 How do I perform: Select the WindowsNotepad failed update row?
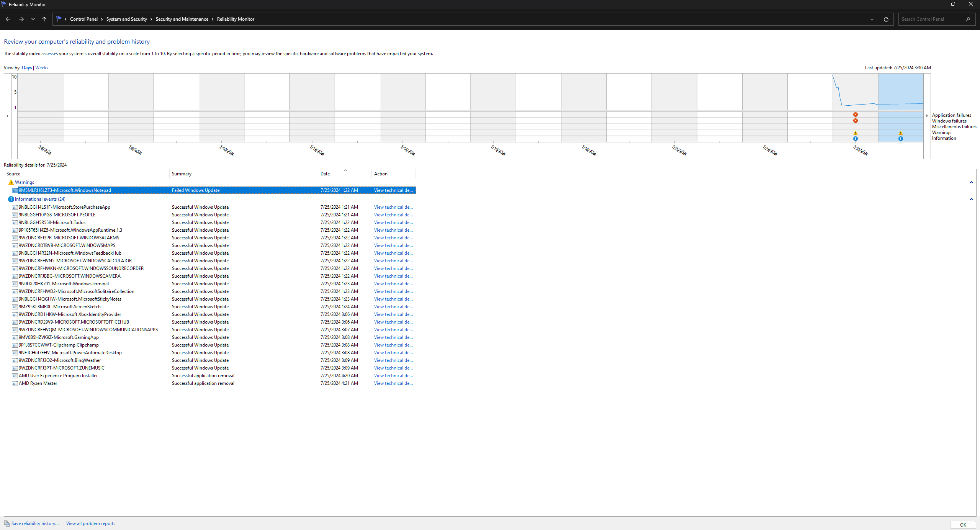coord(214,190)
